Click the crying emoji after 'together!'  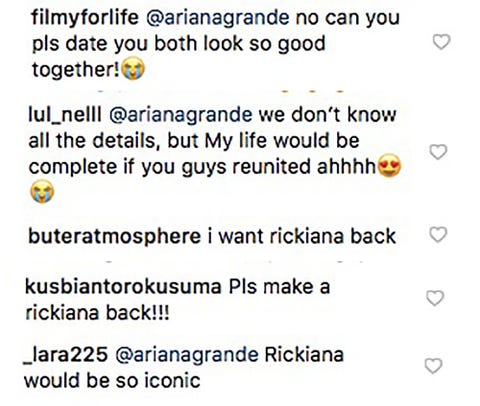point(133,69)
